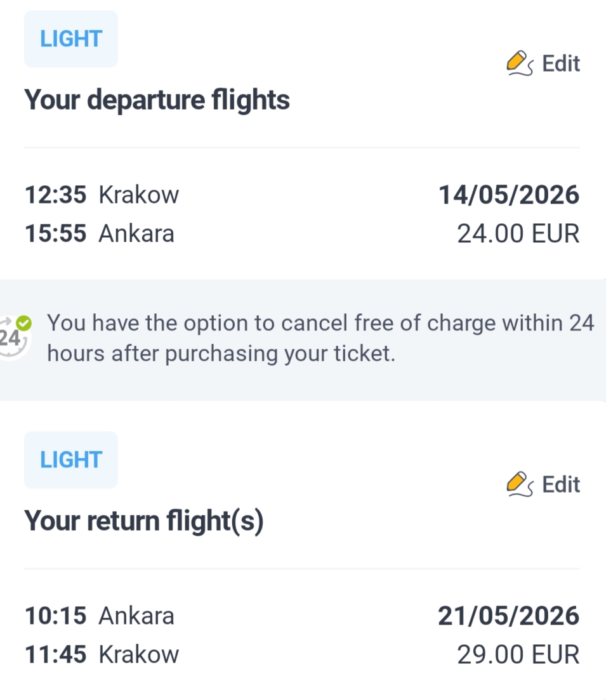Tap the 24-hour free cancellation clock icon
The image size is (606, 700).
[15, 337]
